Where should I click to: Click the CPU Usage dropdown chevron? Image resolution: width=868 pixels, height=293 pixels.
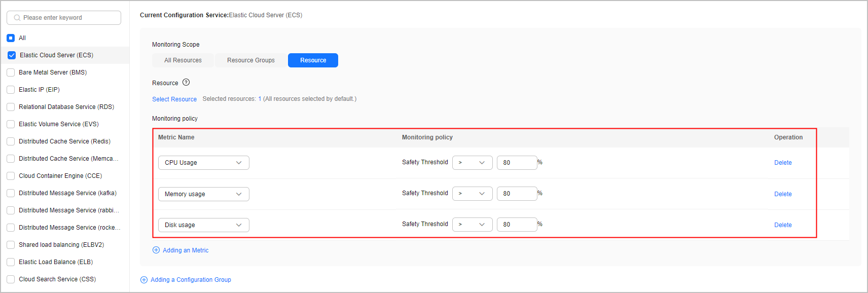[239, 163]
